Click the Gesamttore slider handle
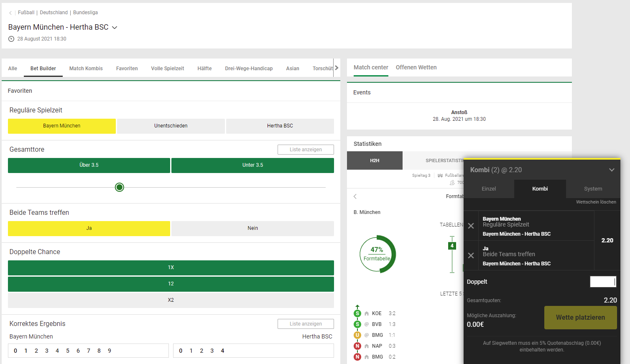 pyautogui.click(x=120, y=187)
